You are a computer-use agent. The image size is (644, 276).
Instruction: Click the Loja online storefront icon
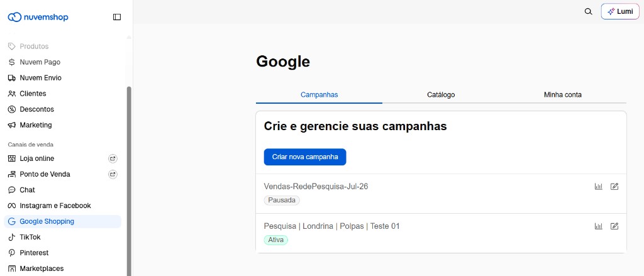pyautogui.click(x=12, y=158)
